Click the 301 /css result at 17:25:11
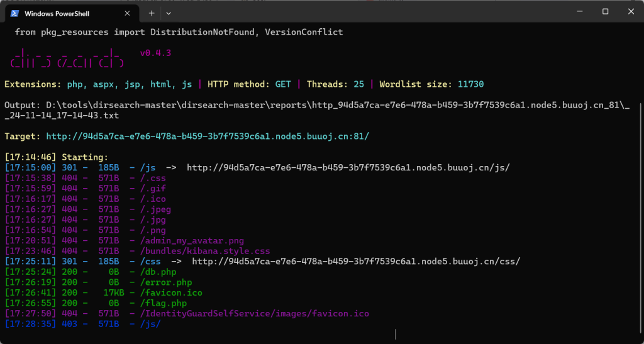Screen dimensions: 644x344 pos(262,262)
